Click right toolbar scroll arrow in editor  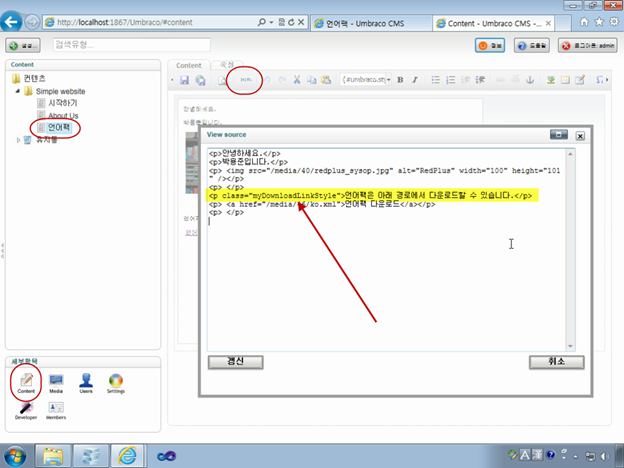pyautogui.click(x=607, y=80)
